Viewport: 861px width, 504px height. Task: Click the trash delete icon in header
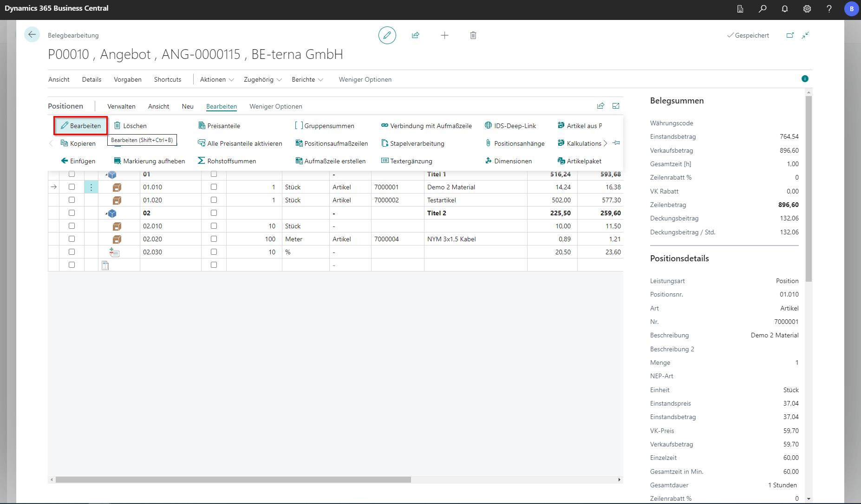tap(473, 35)
